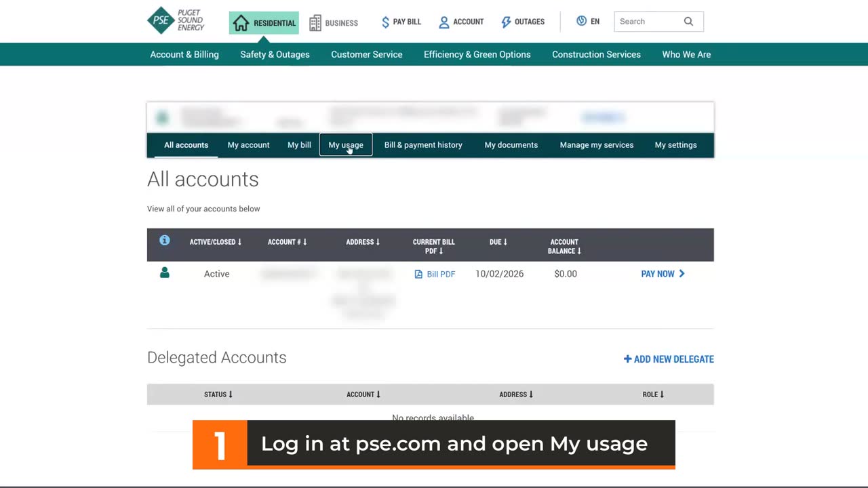The width and height of the screenshot is (868, 488).
Task: Click the PSE Puget Sound Energy logo
Action: coord(176,20)
